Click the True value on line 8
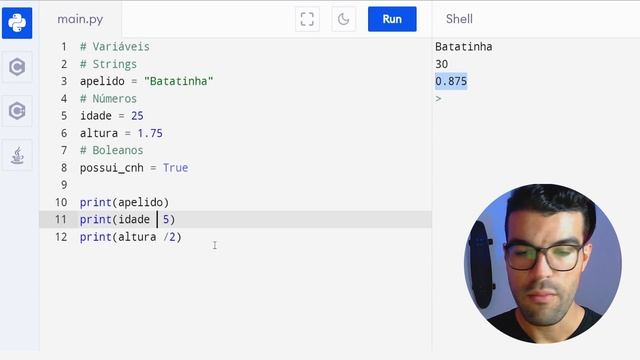640x360 pixels. coord(176,168)
